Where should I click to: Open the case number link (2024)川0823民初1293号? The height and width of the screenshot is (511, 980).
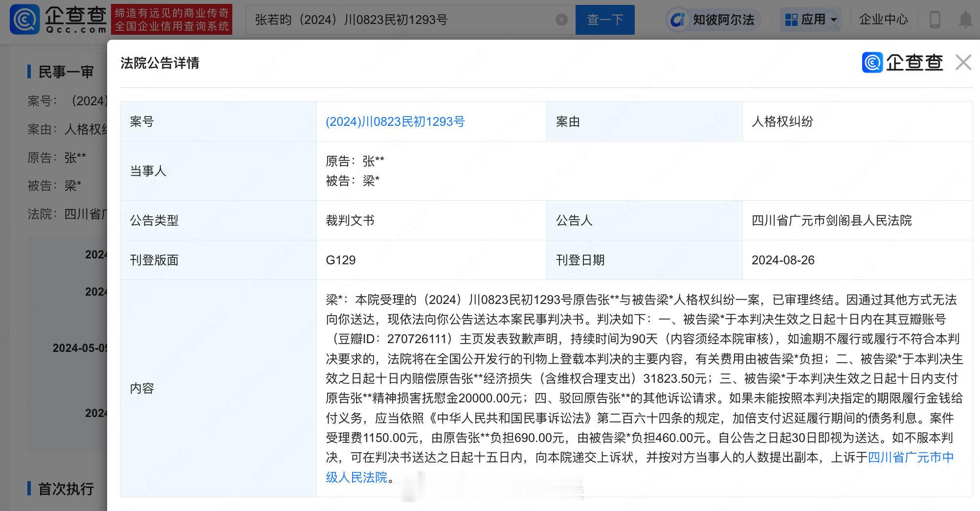point(395,121)
